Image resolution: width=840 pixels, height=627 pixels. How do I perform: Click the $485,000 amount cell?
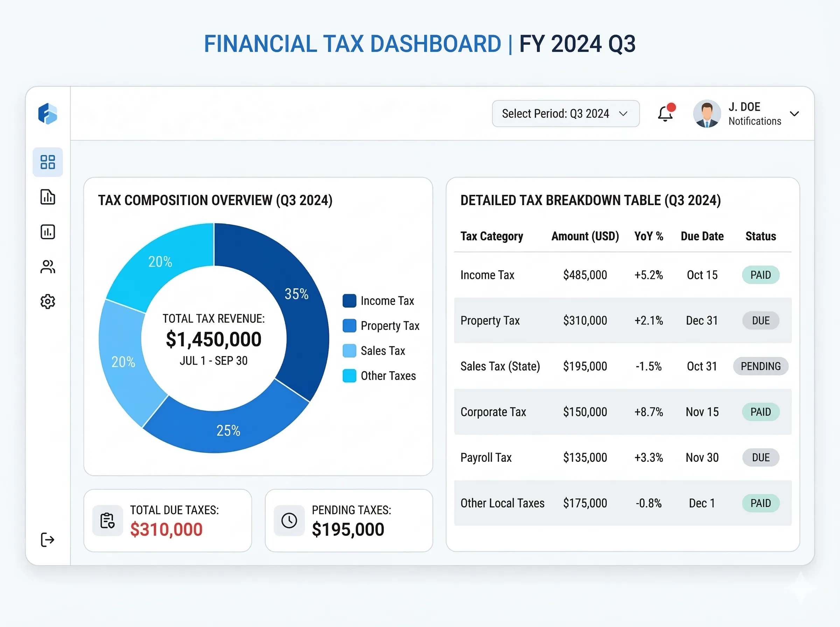[x=585, y=275]
